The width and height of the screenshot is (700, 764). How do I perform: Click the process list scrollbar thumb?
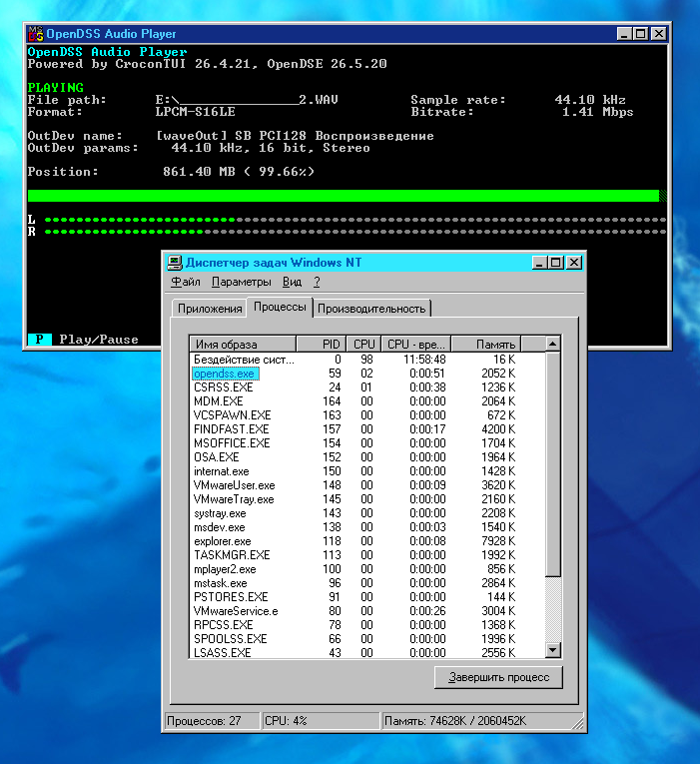pos(552,463)
